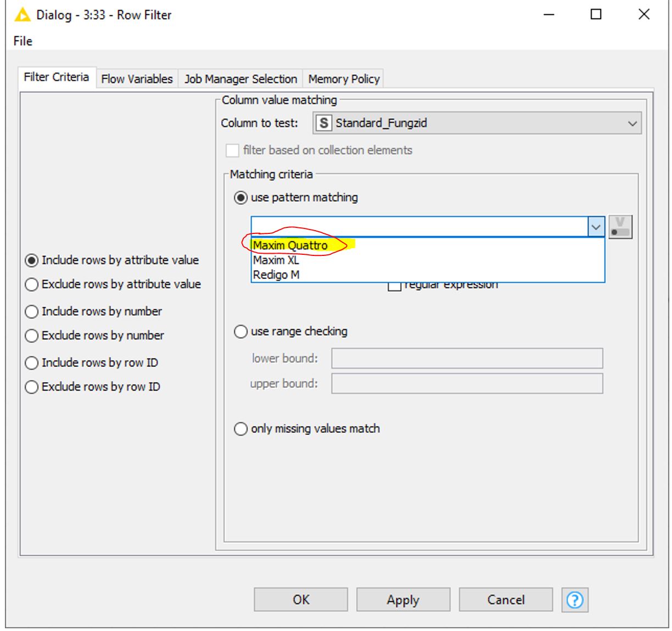Choose 'Include rows by number' radio
Screen dimensions: 672x631
point(94,311)
